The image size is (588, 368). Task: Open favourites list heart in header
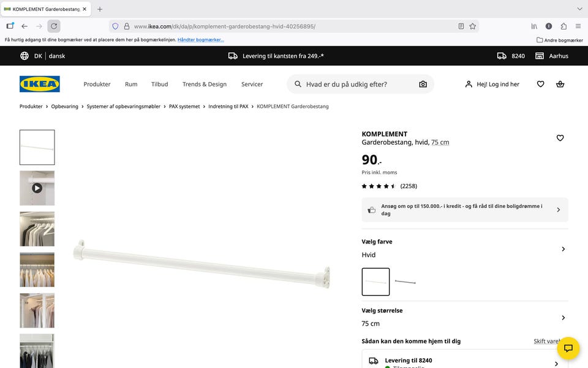click(x=540, y=84)
